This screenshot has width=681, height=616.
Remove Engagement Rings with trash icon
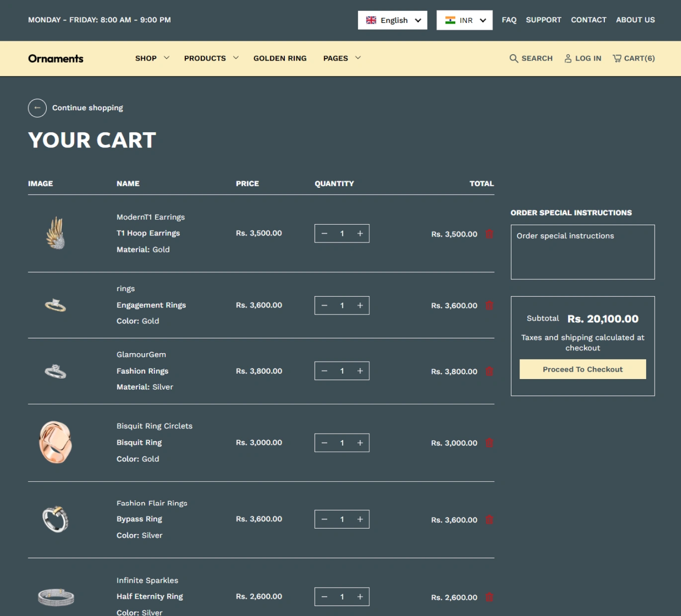coord(489,306)
